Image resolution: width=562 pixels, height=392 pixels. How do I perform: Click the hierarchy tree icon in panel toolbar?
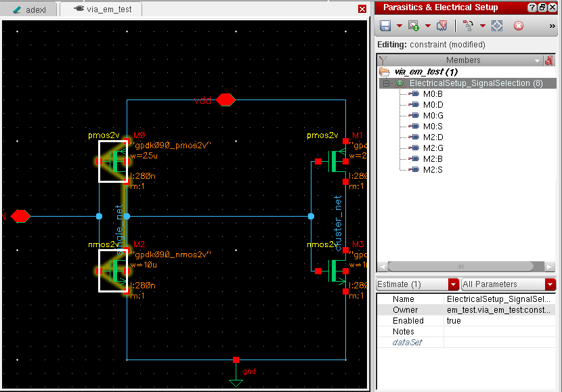(468, 26)
